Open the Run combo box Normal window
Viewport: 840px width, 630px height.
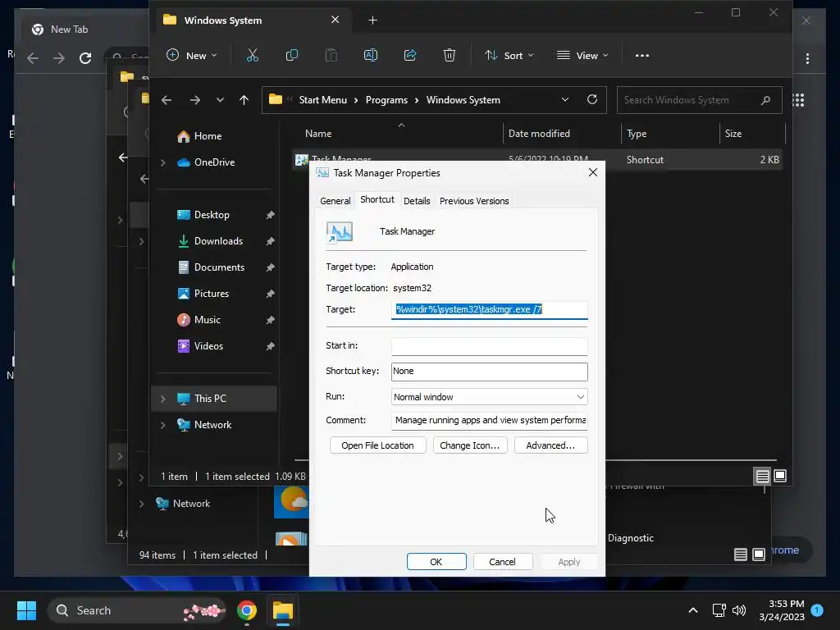coord(489,397)
